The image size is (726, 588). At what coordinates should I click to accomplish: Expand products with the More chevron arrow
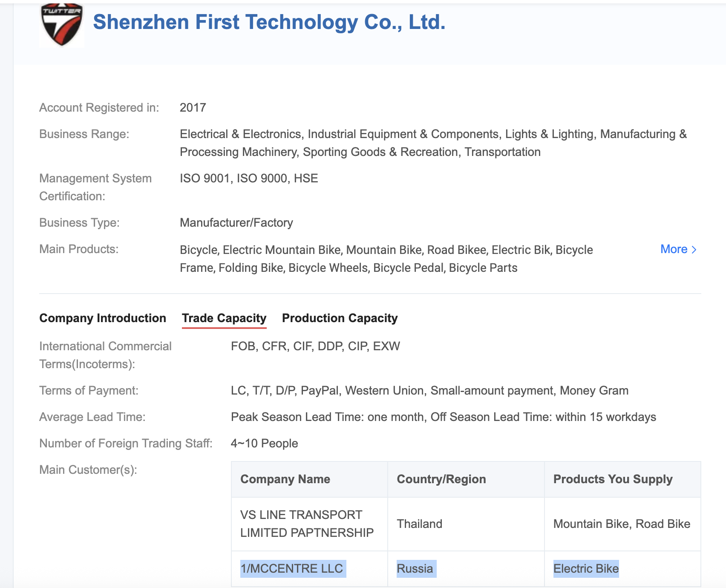click(694, 250)
